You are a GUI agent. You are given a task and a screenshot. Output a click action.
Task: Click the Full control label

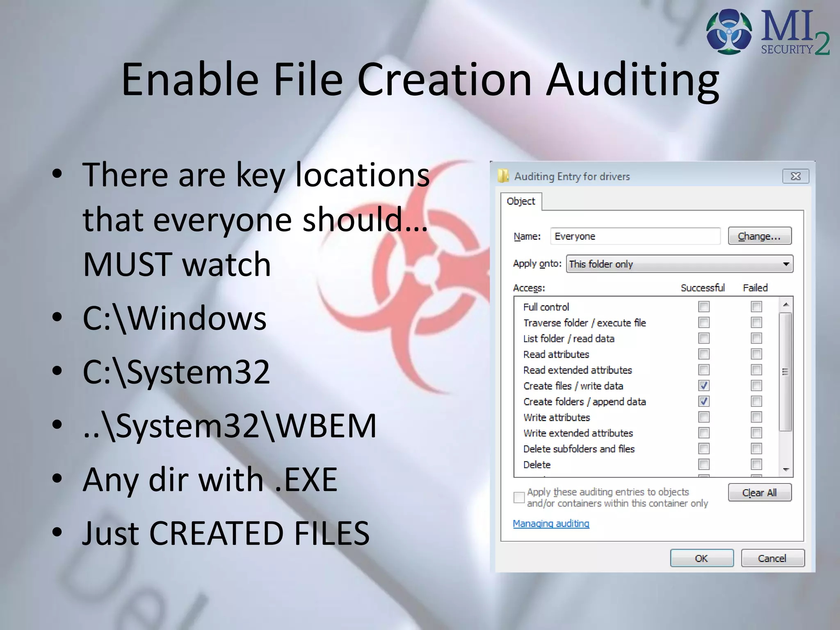click(546, 307)
